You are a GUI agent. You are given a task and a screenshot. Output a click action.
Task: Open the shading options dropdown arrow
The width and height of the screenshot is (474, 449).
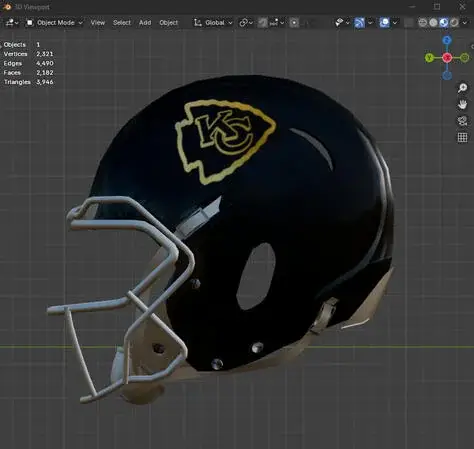(465, 23)
